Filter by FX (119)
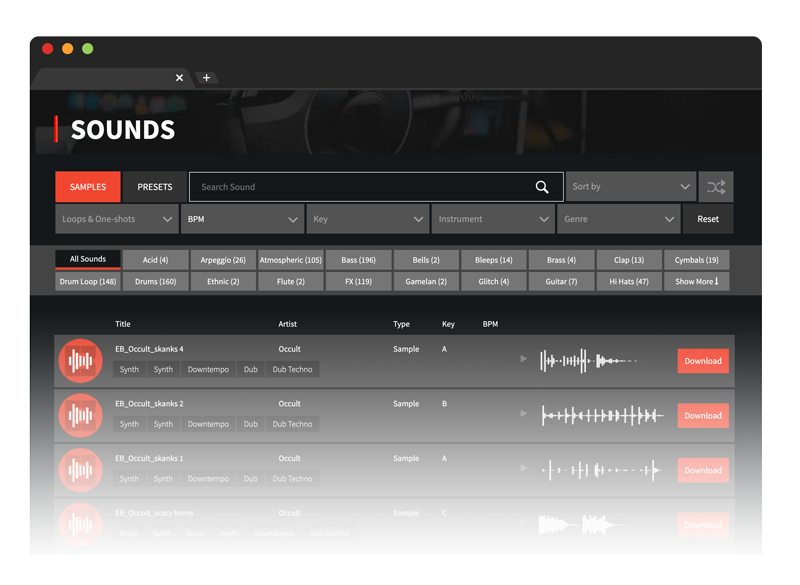Image resolution: width=800 pixels, height=585 pixels. click(x=359, y=282)
